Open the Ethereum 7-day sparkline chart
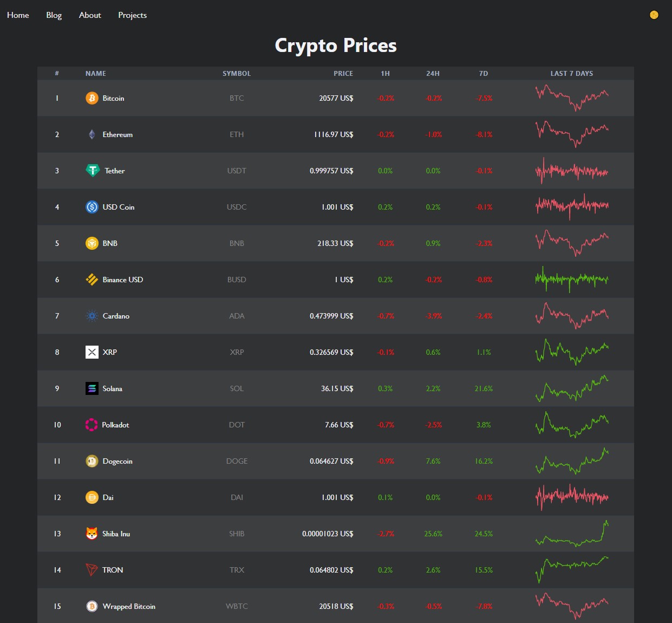 tap(572, 134)
